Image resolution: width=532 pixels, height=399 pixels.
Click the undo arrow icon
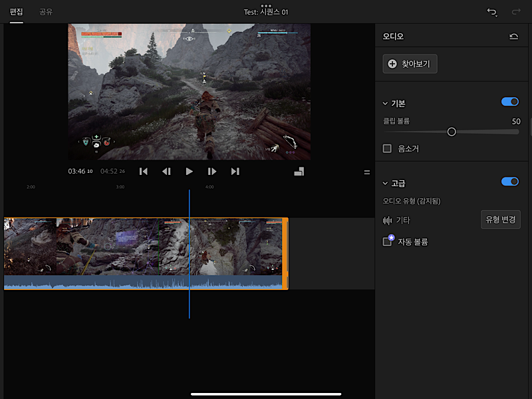point(492,12)
